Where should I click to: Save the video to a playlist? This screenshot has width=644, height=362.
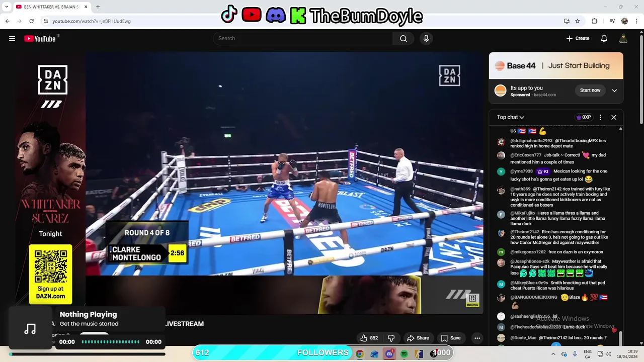click(451, 338)
